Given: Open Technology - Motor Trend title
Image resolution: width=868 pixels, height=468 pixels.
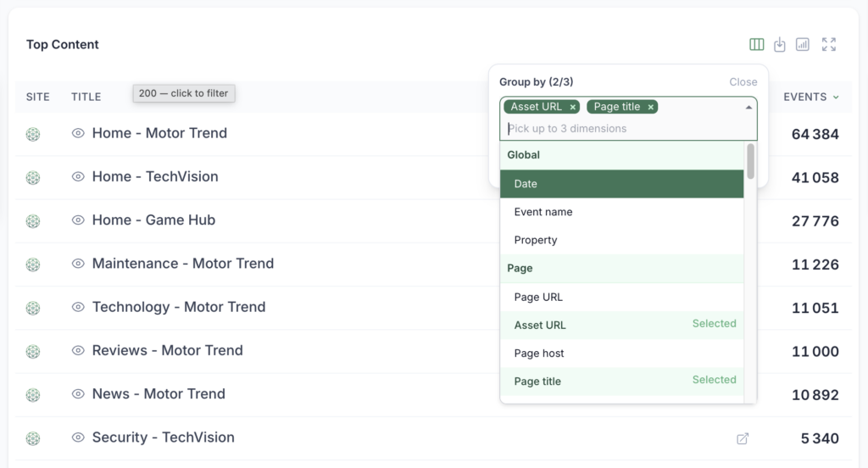Looking at the screenshot, I should coord(179,307).
